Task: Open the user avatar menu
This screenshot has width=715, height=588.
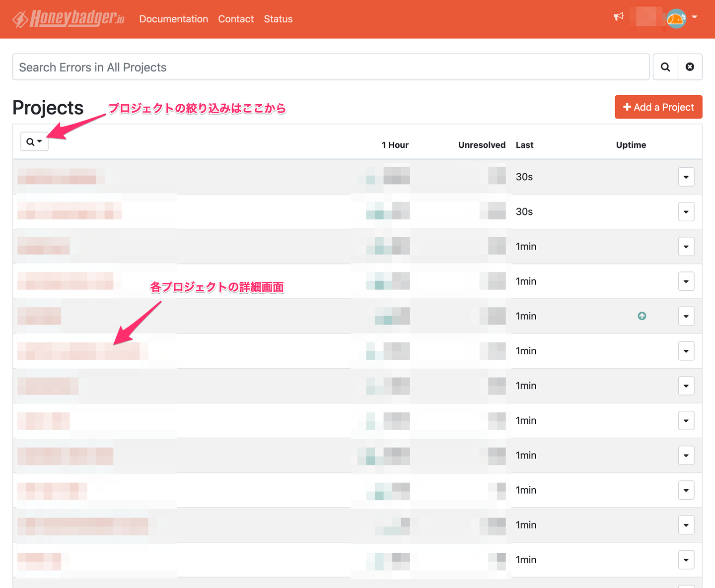Action: (x=681, y=18)
